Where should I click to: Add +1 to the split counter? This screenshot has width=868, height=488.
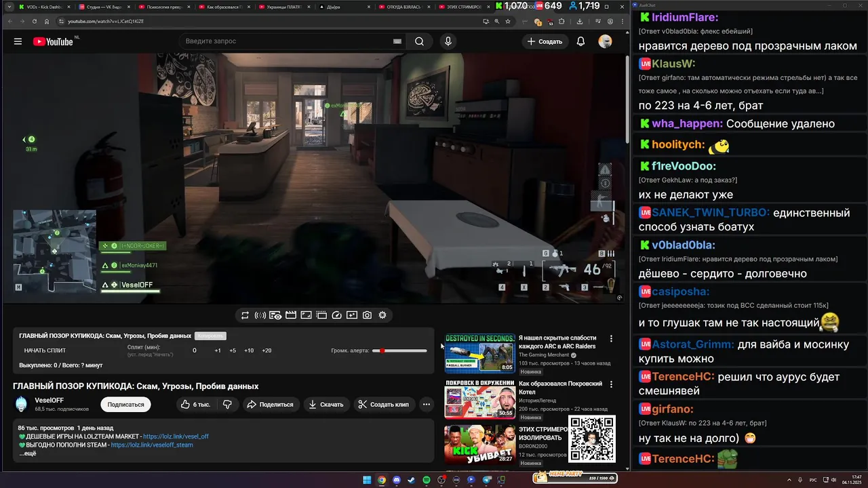(218, 350)
